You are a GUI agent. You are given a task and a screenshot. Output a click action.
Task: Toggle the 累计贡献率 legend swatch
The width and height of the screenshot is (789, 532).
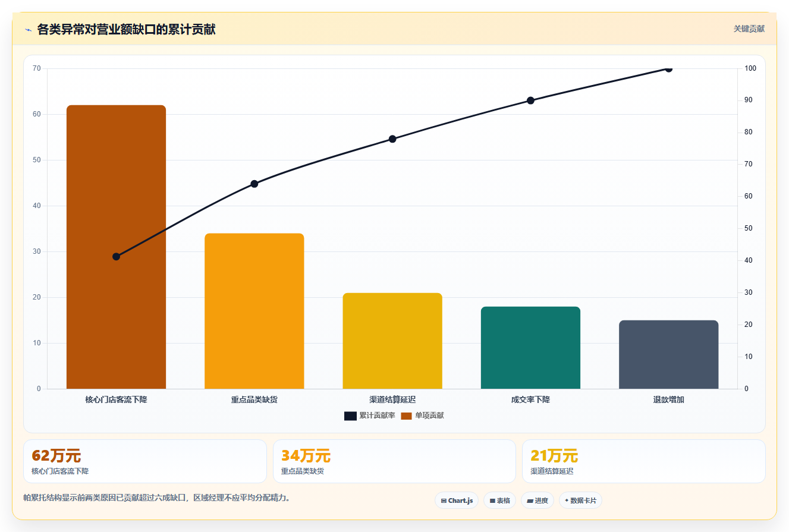pyautogui.click(x=350, y=415)
